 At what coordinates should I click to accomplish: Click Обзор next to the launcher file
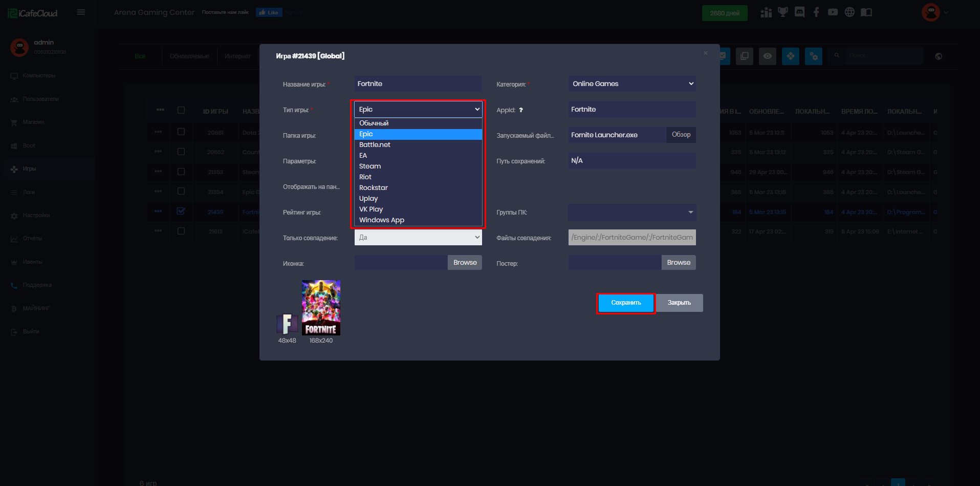[681, 135]
